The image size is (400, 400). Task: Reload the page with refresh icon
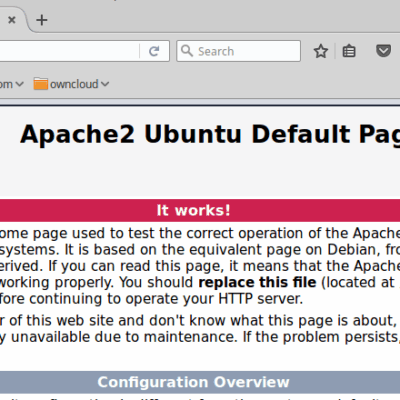click(x=154, y=51)
